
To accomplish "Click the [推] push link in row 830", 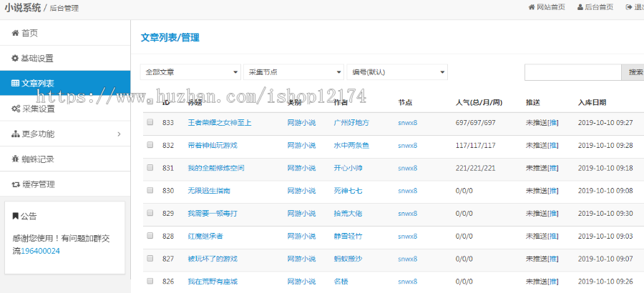I will pos(553,190).
